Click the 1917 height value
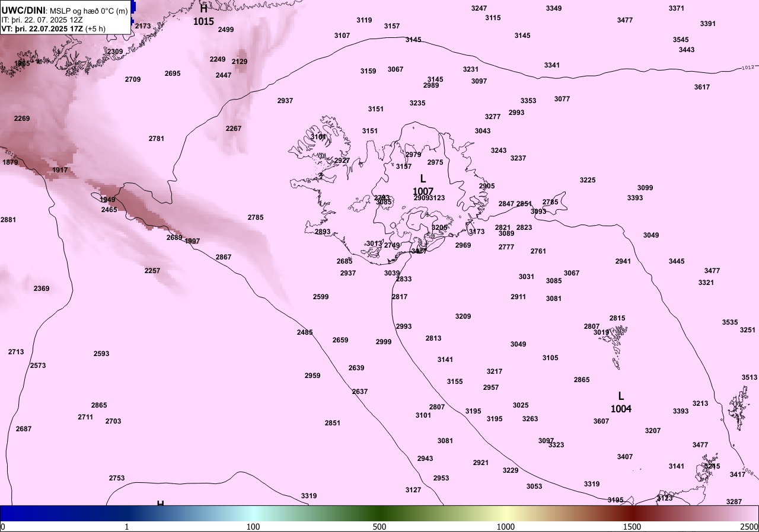 [60, 170]
